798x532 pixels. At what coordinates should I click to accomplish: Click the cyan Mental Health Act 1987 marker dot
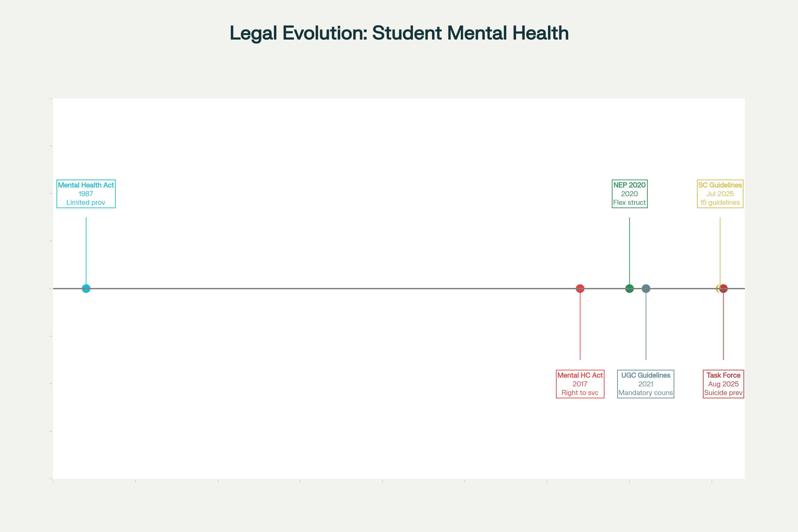(x=86, y=289)
